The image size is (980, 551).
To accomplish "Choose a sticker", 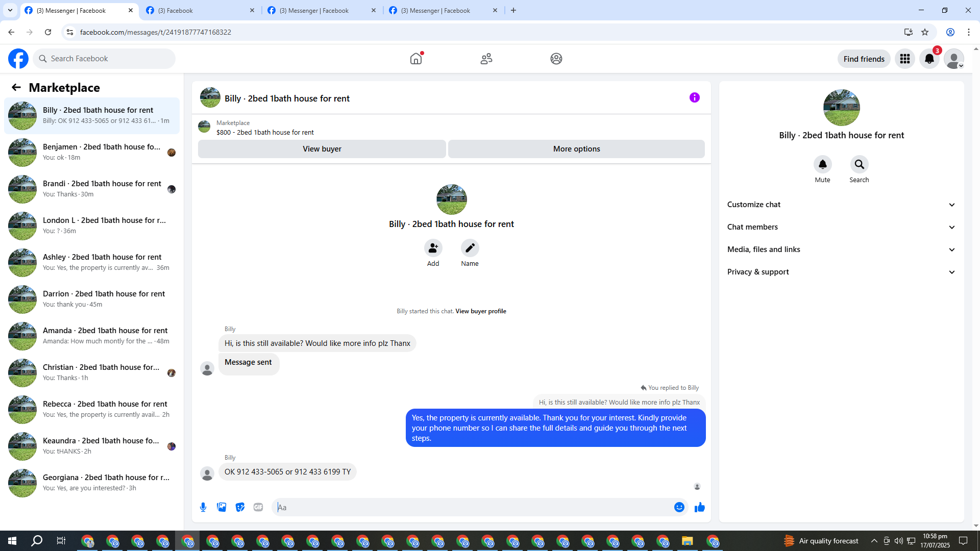I will (240, 507).
